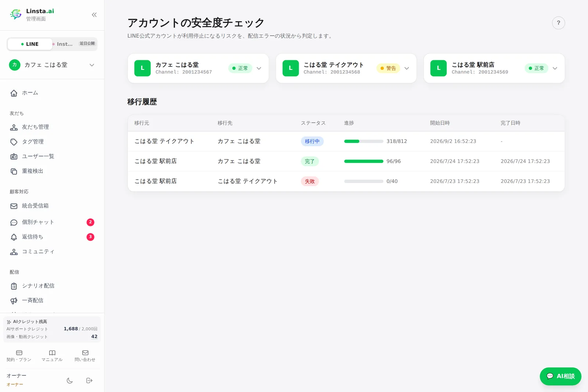Click start date 2026/9/2 16:52:23
The width and height of the screenshot is (588, 392).
point(453,141)
